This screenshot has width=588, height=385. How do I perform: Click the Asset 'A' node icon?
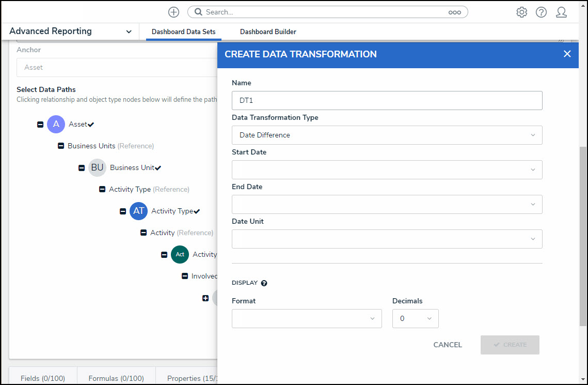coord(56,124)
